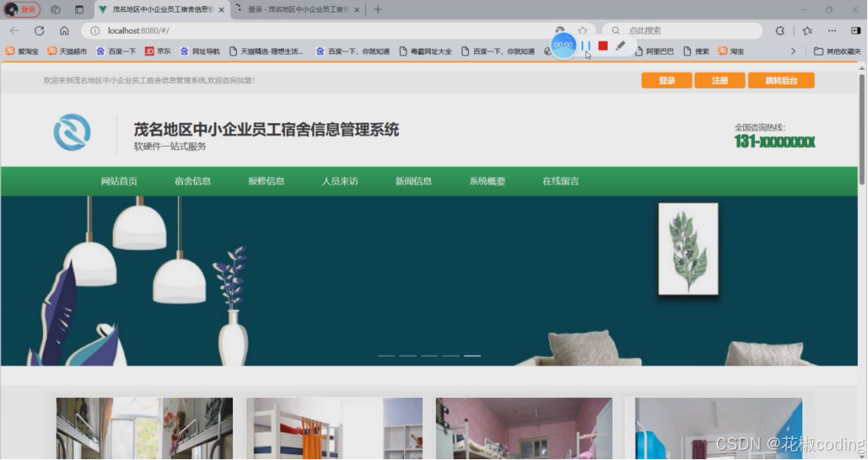Click the orange 注册 button
The image size is (868, 460).
pos(718,80)
